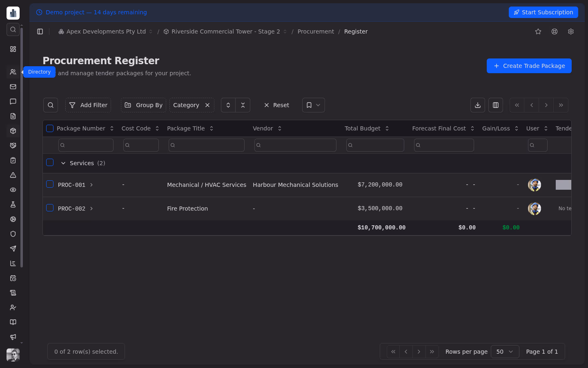This screenshot has height=368, width=588.
Task: Open the settings gear in top right corner
Action: tap(570, 31)
